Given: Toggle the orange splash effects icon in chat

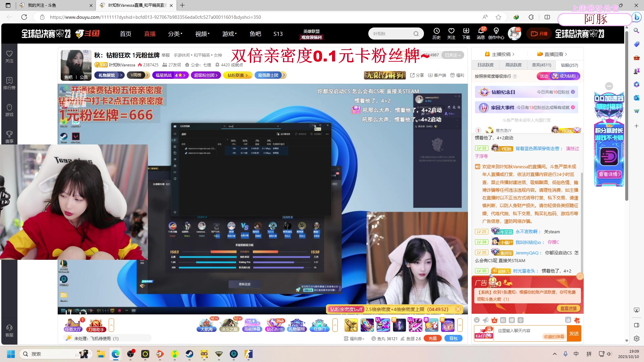Looking at the screenshot, I should 577,320.
